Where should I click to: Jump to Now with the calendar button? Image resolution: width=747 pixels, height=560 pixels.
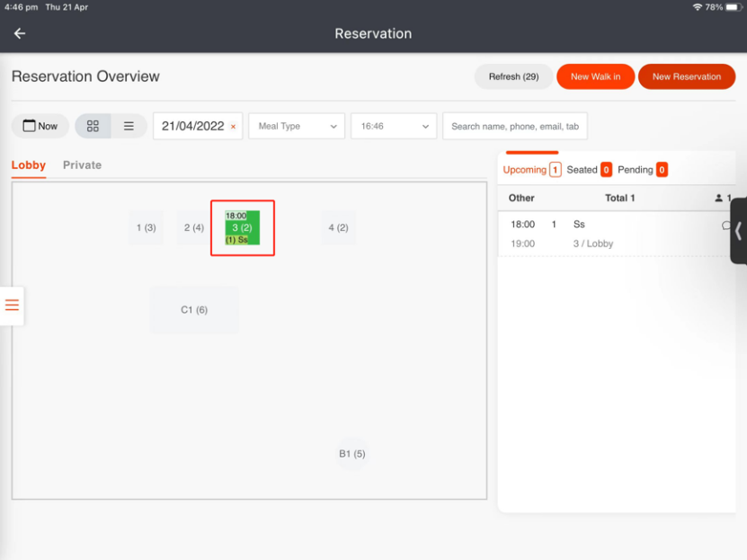pyautogui.click(x=40, y=126)
